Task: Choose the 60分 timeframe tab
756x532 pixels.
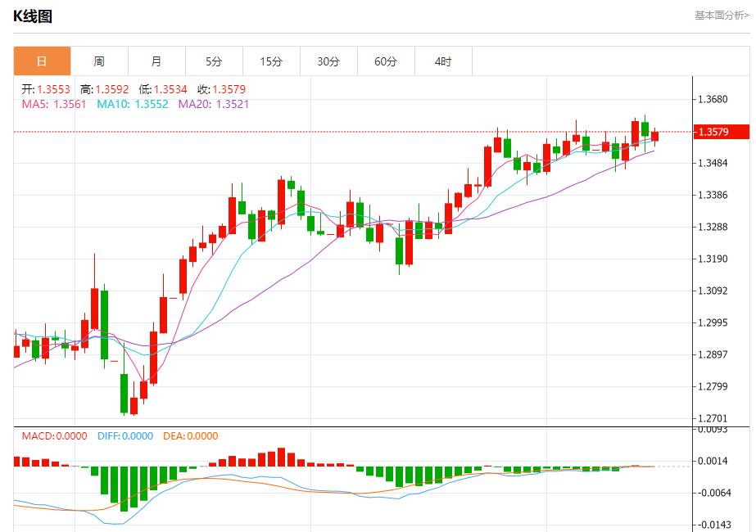Action: click(x=386, y=61)
